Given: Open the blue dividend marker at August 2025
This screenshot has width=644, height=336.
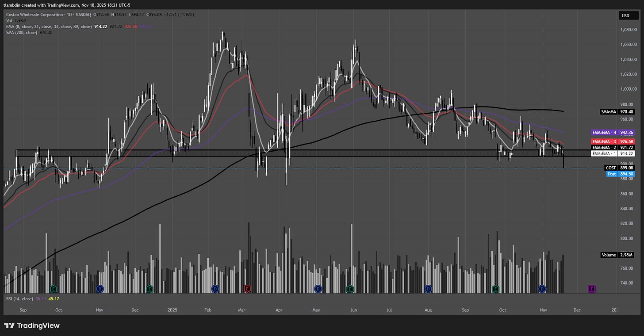Looking at the screenshot, I should pos(428,289).
